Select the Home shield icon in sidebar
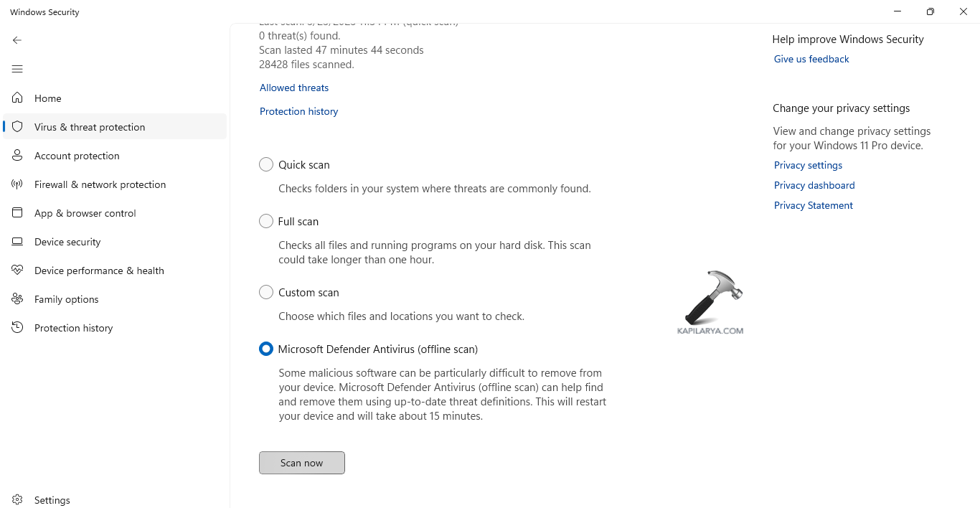Screen dimensions: 980x508 [x=17, y=98]
